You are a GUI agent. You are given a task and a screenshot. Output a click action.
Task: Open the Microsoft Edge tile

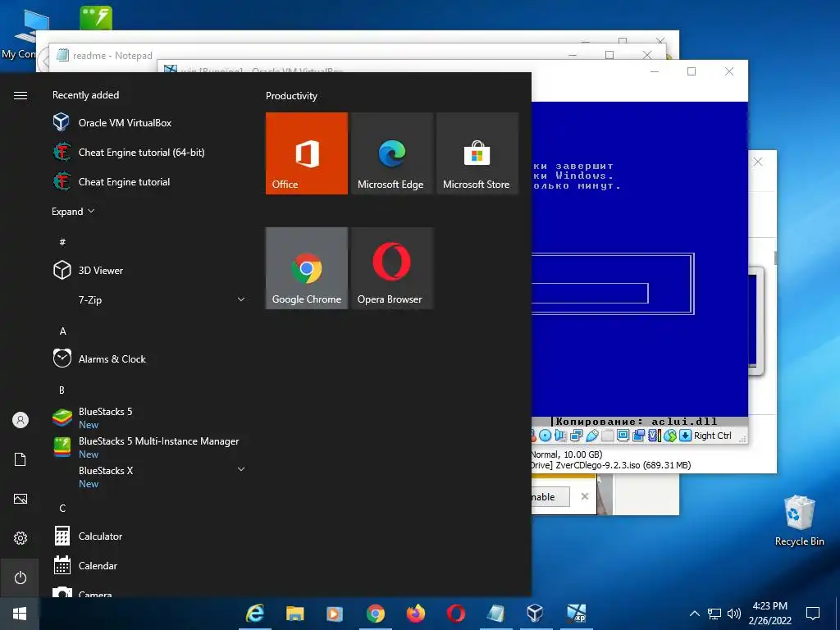tap(392, 153)
